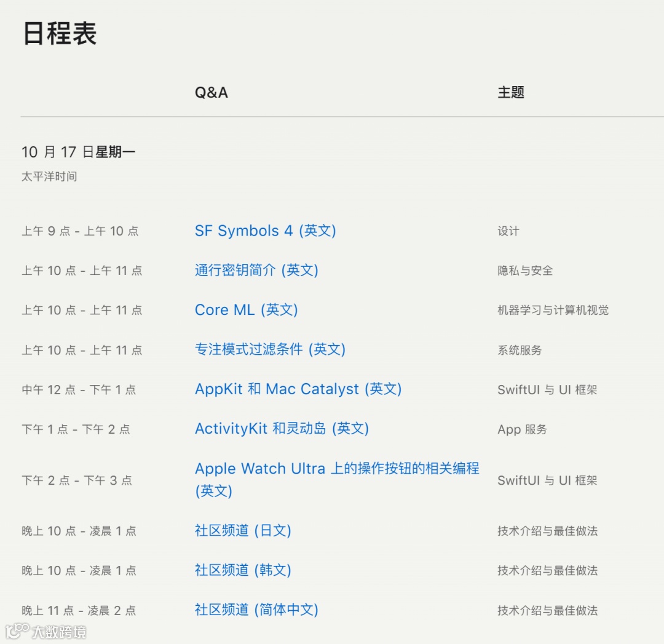The height and width of the screenshot is (644, 664).
Task: Click the time 上午 9 点 - 上午 10 点
Action: point(80,231)
